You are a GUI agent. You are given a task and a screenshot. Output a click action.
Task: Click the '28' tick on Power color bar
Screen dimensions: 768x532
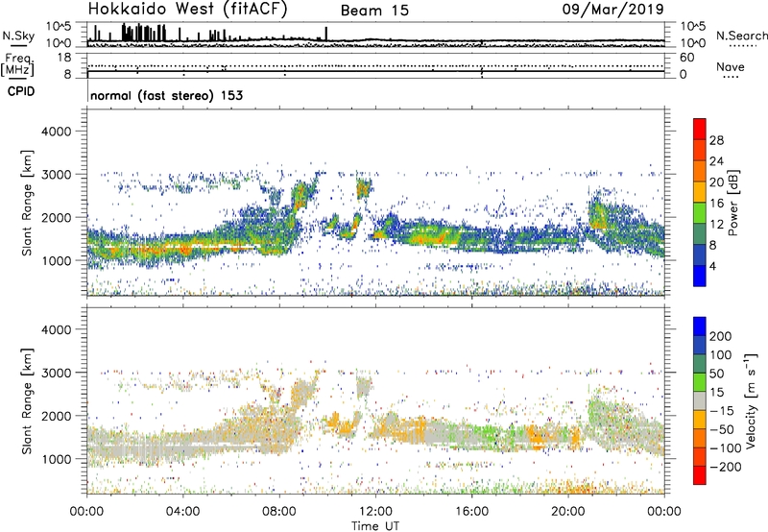pyautogui.click(x=716, y=140)
